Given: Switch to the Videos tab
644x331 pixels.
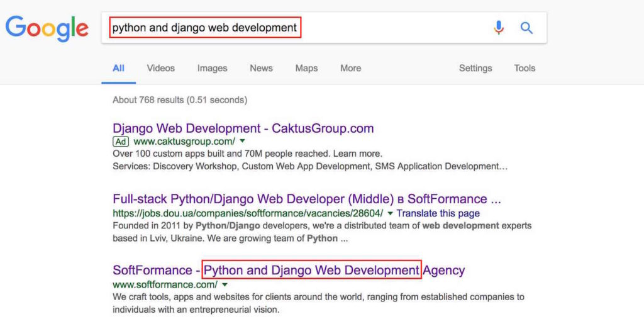Looking at the screenshot, I should click(x=160, y=68).
